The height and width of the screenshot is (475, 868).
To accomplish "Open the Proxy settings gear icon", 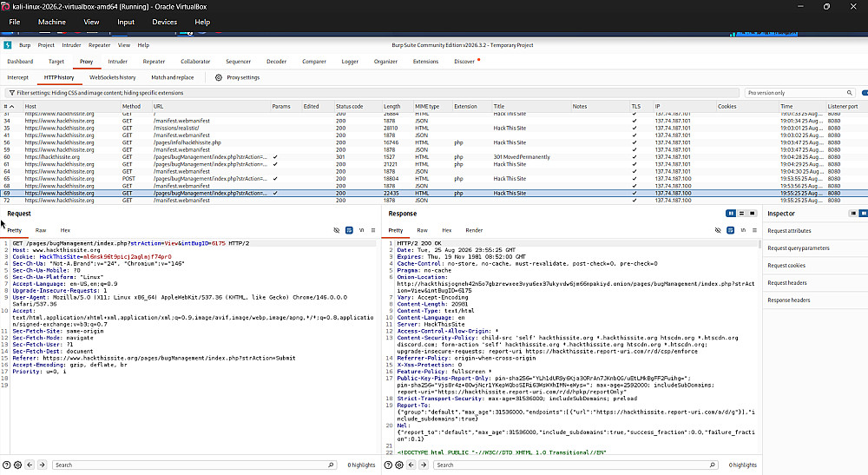I will [219, 77].
